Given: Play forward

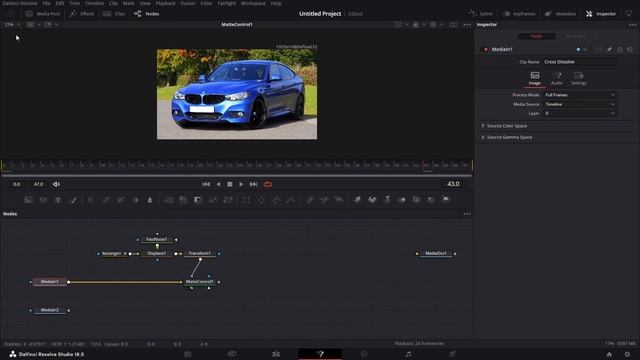Looking at the screenshot, I should 241,184.
